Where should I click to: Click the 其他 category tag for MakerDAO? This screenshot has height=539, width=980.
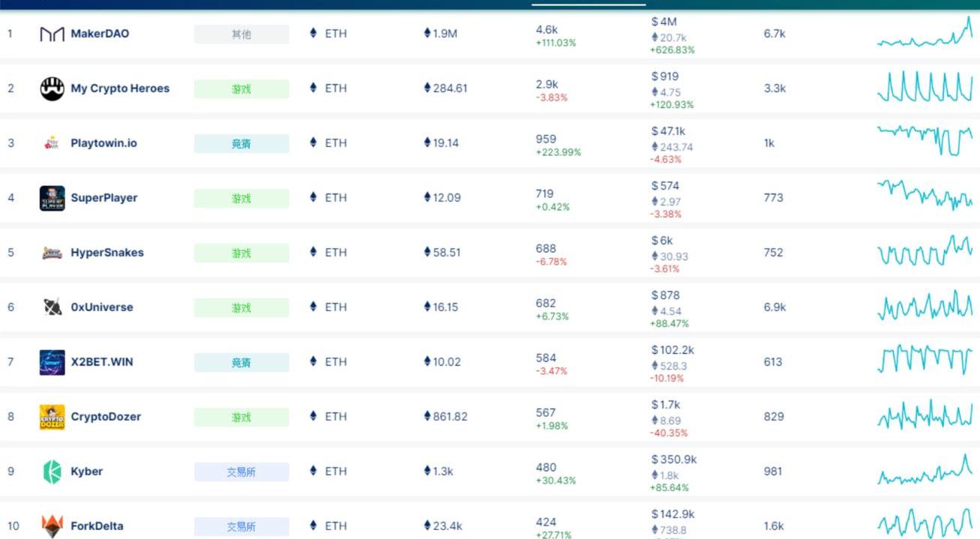click(241, 34)
